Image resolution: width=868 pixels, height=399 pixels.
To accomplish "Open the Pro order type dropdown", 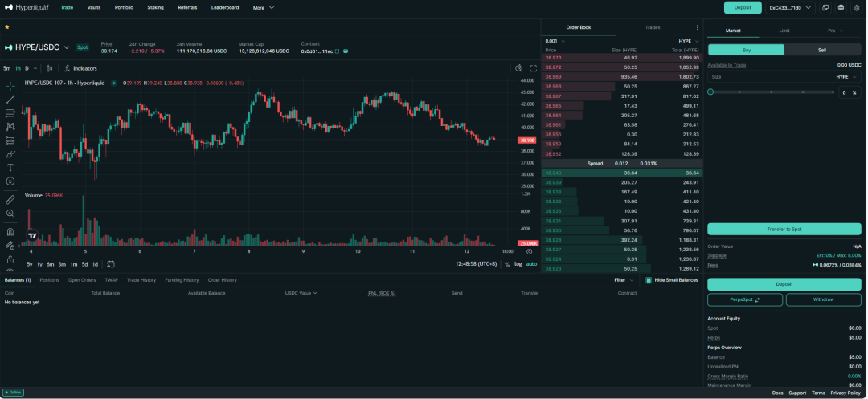I will coord(835,31).
